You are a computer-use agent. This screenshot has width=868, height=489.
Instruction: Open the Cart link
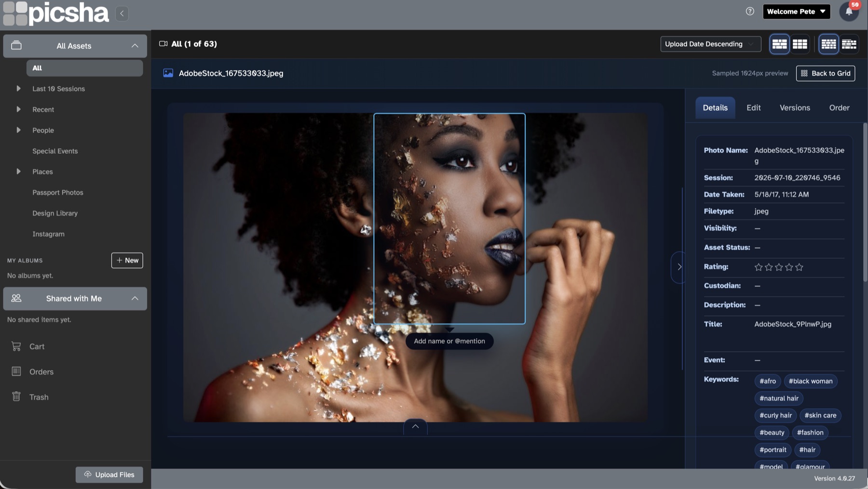click(x=37, y=346)
